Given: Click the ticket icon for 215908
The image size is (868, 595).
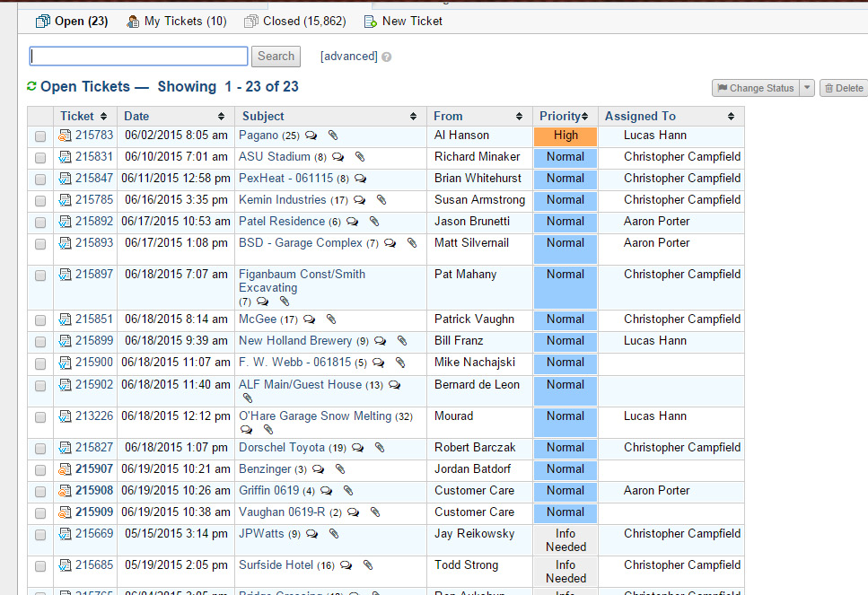Looking at the screenshot, I should (65, 491).
